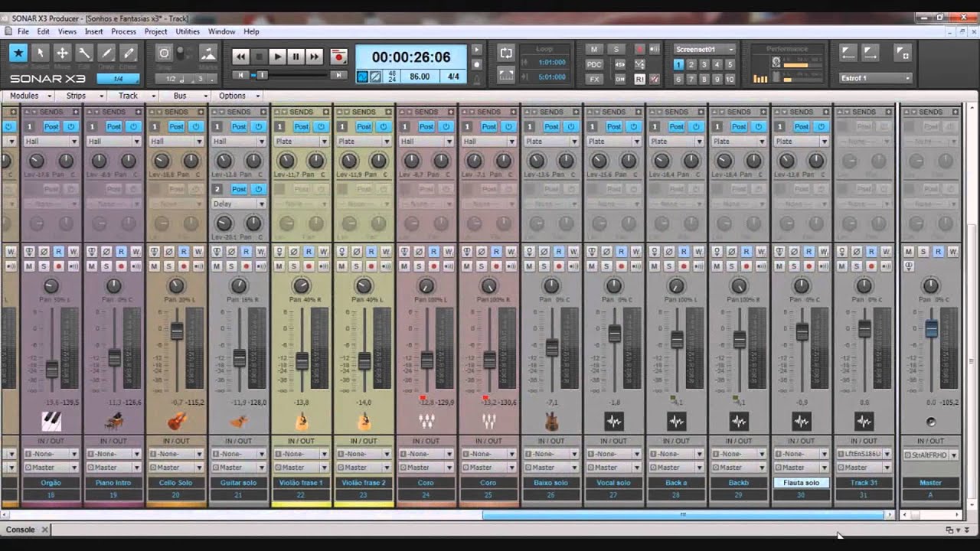This screenshot has height=551, width=980.
Task: Open the Screenset01 dropdown
Action: click(704, 49)
